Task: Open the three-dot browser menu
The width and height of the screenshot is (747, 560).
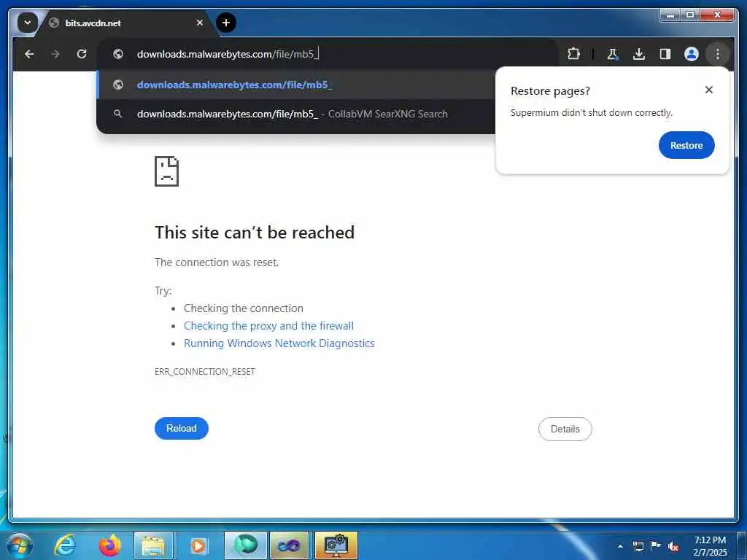Action: point(718,54)
